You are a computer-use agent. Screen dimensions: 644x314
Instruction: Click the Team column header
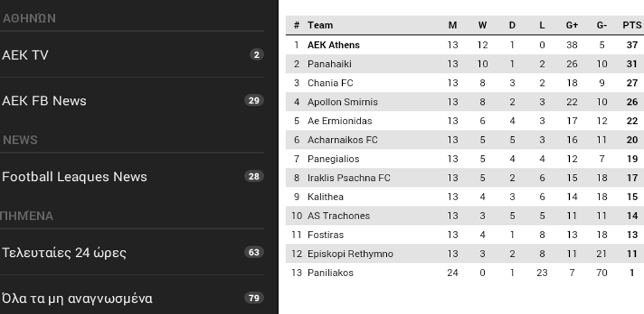320,25
